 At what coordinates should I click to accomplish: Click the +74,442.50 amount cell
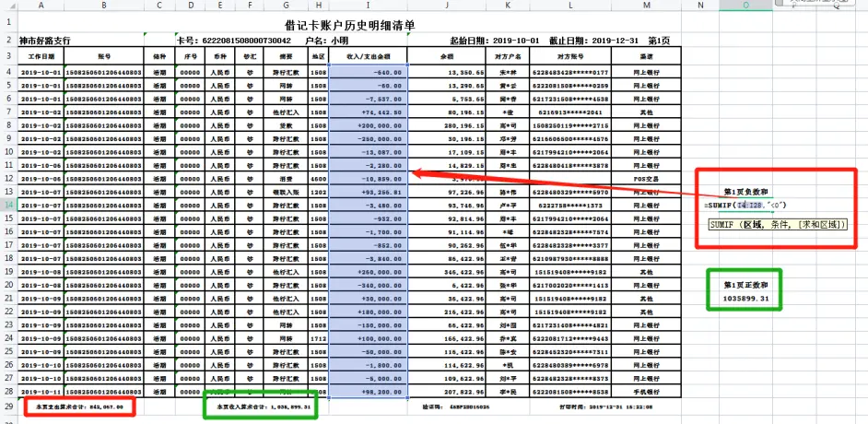[368, 112]
